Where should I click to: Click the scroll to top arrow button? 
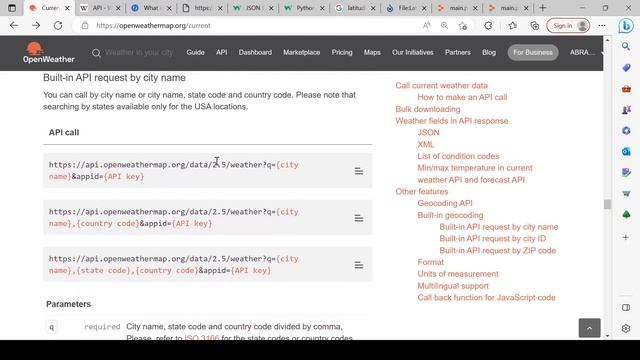point(589,328)
